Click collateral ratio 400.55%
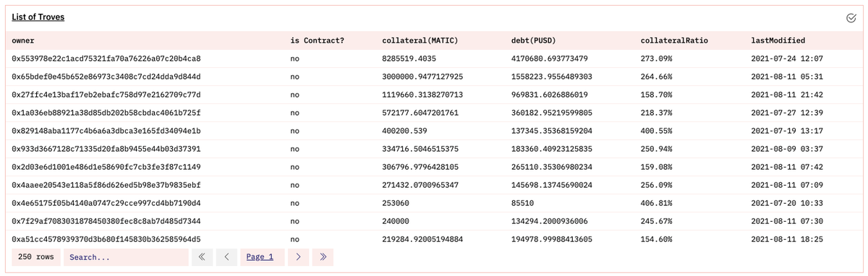 (657, 131)
